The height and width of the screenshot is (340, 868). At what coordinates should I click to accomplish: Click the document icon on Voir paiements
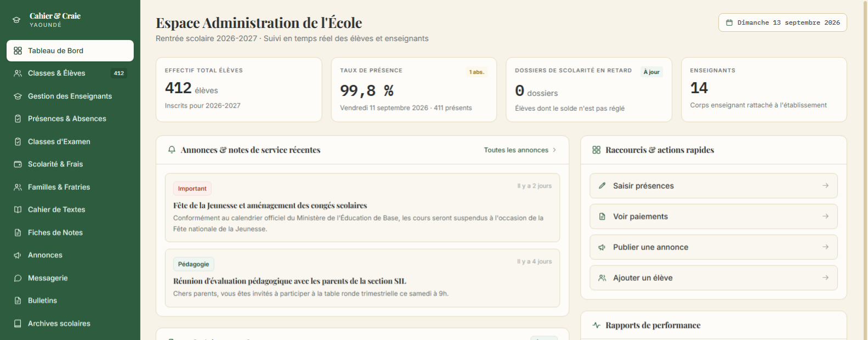click(x=602, y=217)
